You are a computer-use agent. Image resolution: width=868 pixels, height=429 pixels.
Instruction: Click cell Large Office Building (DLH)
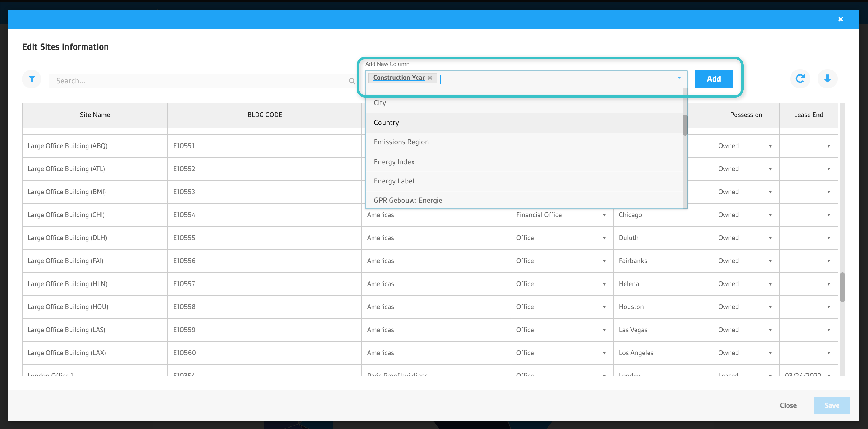(x=95, y=238)
